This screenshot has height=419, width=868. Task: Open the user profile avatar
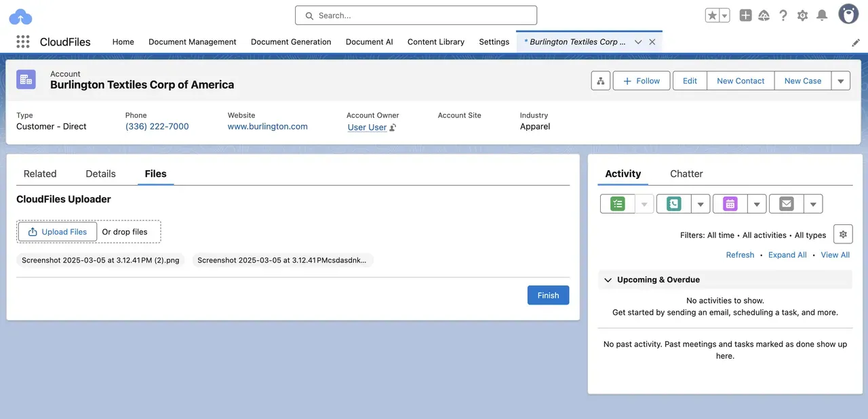pyautogui.click(x=848, y=14)
